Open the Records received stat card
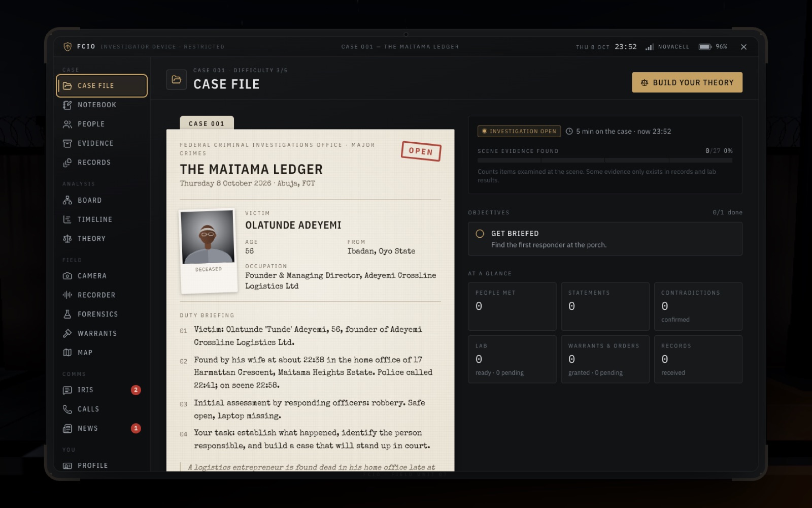 [698, 359]
